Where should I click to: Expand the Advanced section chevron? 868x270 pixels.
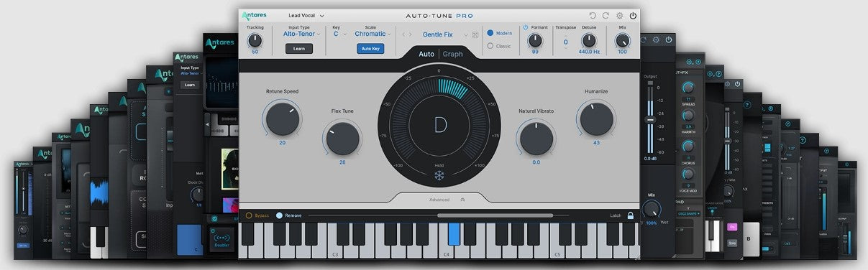pos(462,200)
